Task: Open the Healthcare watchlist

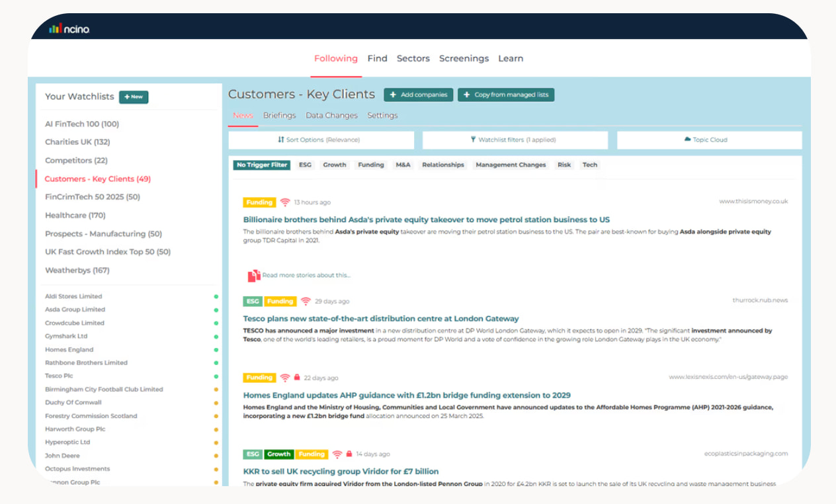Action: pyautogui.click(x=75, y=216)
